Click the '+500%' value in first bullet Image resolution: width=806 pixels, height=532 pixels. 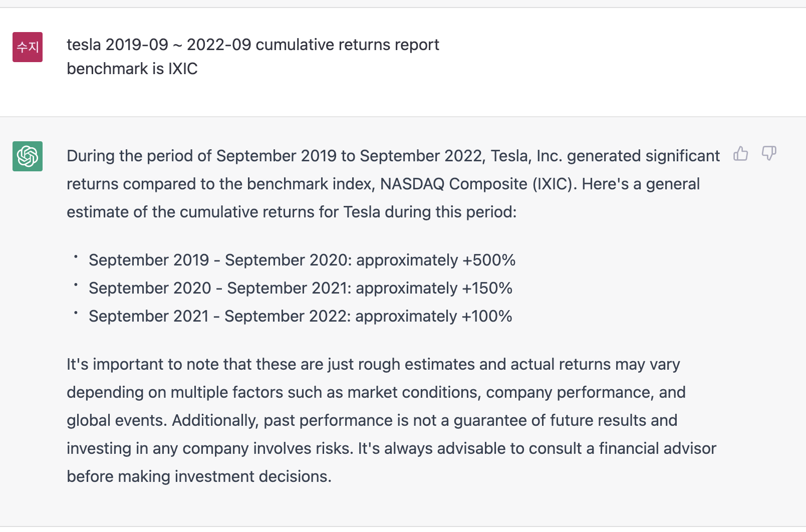[489, 260]
